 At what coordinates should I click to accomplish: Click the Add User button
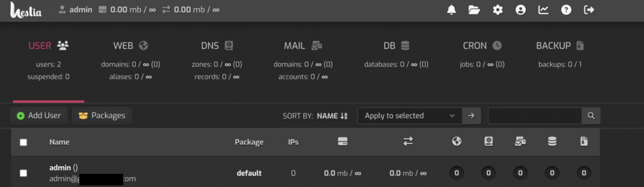(39, 116)
